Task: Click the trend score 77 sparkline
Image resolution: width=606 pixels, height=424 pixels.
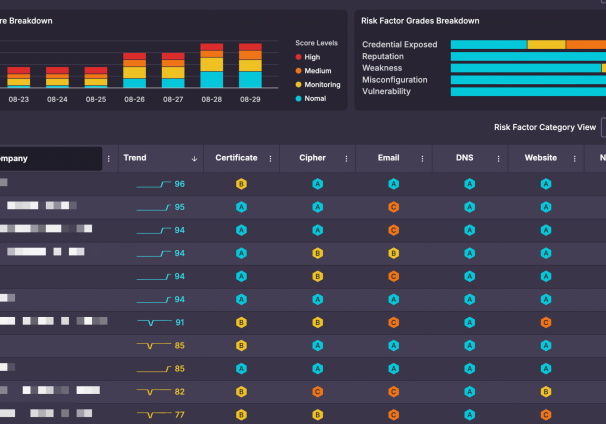Action: pos(154,415)
